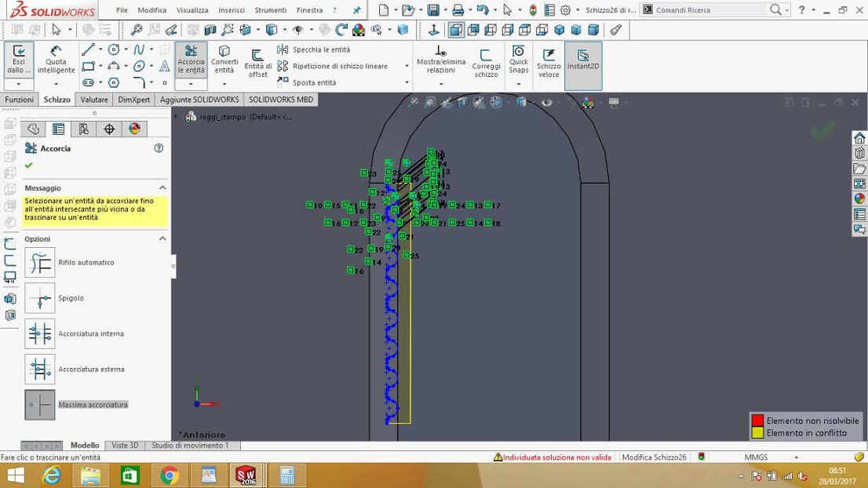Select the Arc sketch tool
This screenshot has height=488, width=868.
click(x=114, y=67)
